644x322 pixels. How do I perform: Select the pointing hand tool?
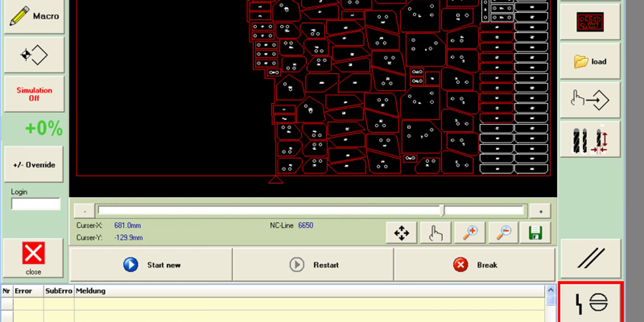435,233
